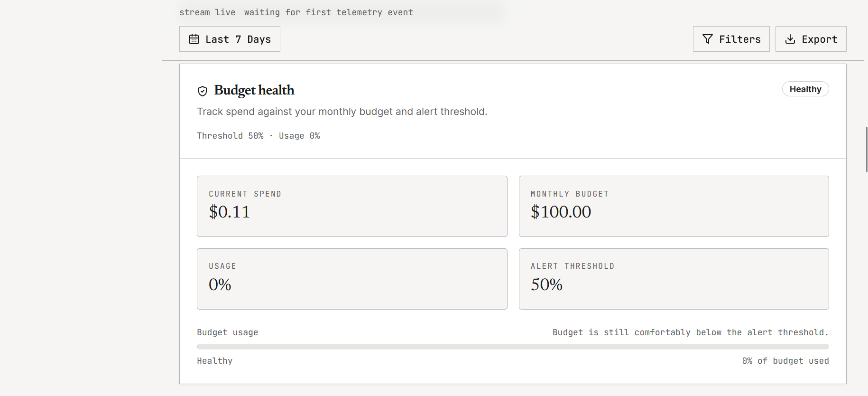Click the shield icon next to Budget health
This screenshot has width=868, height=396.
(203, 91)
